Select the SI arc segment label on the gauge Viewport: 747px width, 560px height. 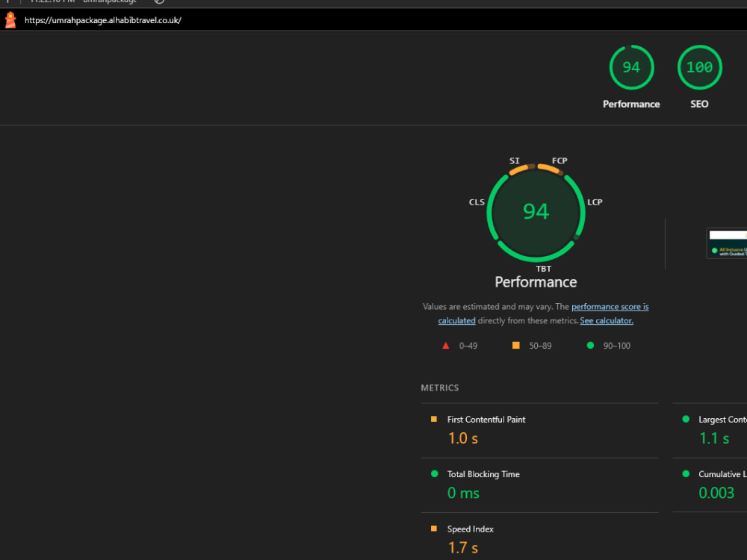(x=515, y=161)
